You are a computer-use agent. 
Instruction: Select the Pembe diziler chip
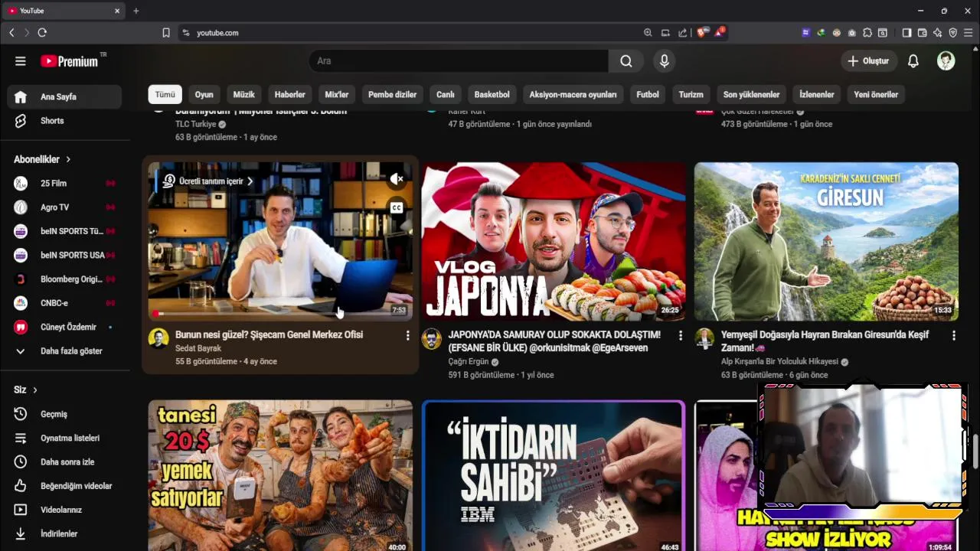tap(392, 95)
